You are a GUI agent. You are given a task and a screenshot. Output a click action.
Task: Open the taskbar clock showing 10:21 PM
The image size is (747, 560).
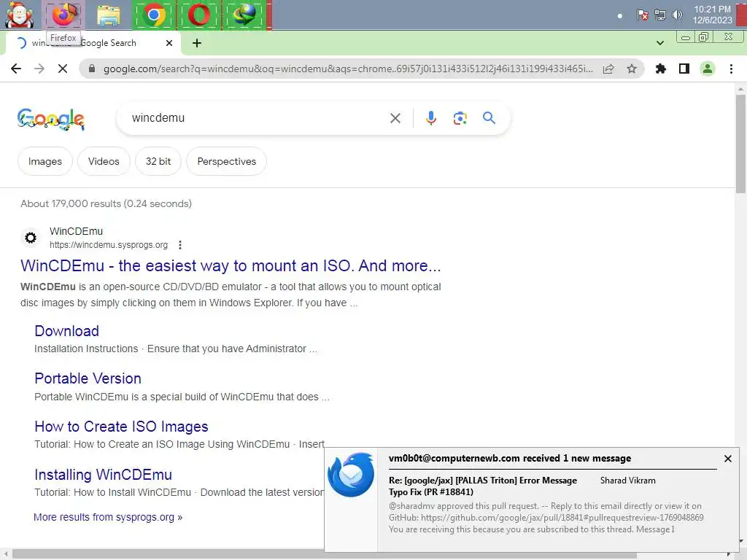[x=712, y=15]
